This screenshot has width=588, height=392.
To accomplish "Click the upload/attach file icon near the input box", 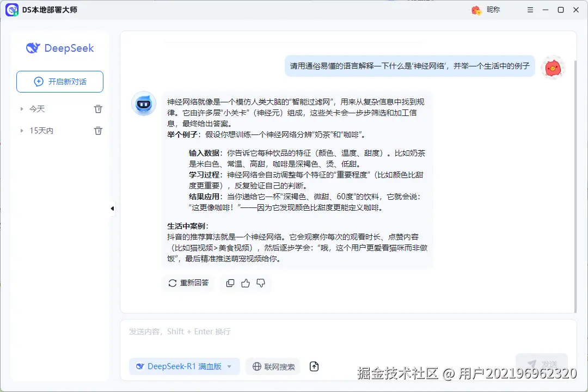I will pyautogui.click(x=314, y=366).
